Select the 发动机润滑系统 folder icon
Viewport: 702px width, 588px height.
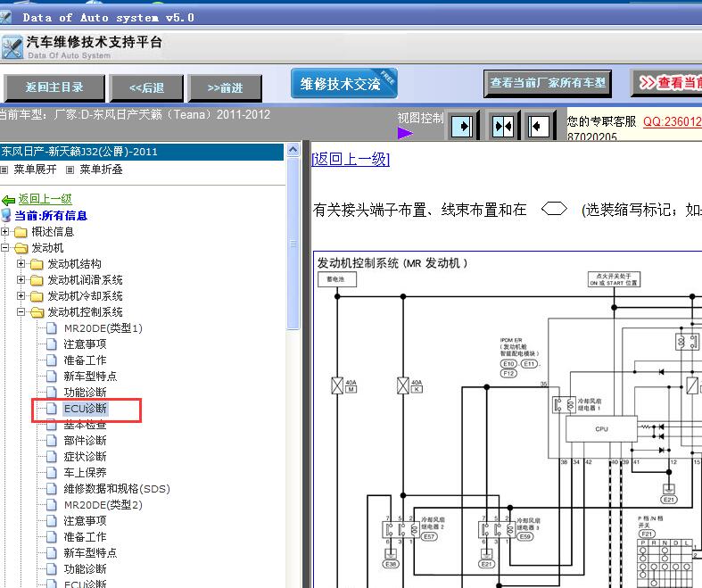(37, 280)
